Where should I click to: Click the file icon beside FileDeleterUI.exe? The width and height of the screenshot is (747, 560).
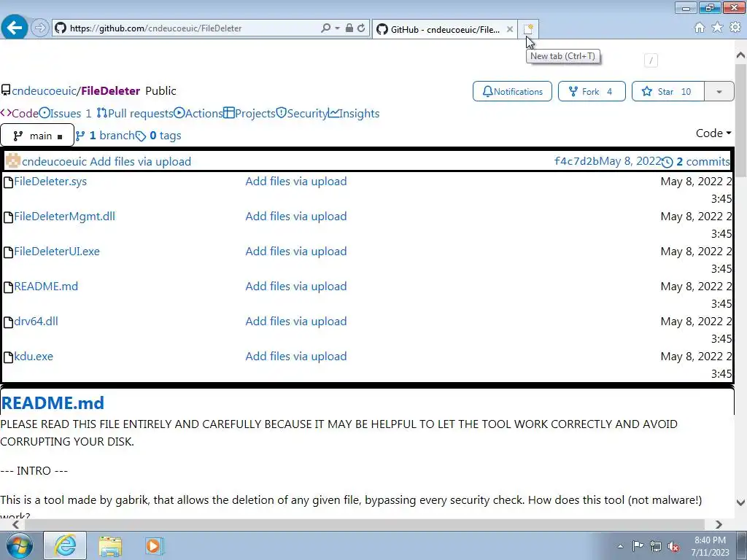click(x=8, y=252)
